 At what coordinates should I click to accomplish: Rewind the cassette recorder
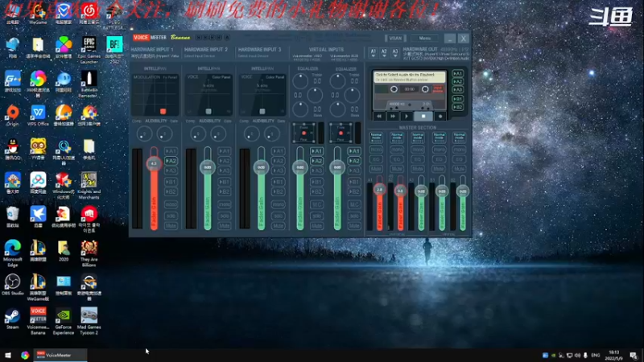coord(379,116)
